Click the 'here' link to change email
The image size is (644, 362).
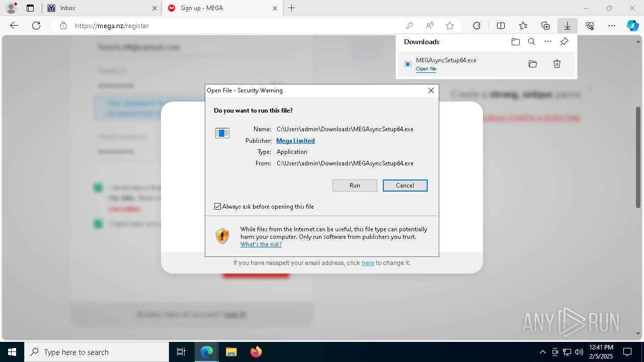point(368,263)
